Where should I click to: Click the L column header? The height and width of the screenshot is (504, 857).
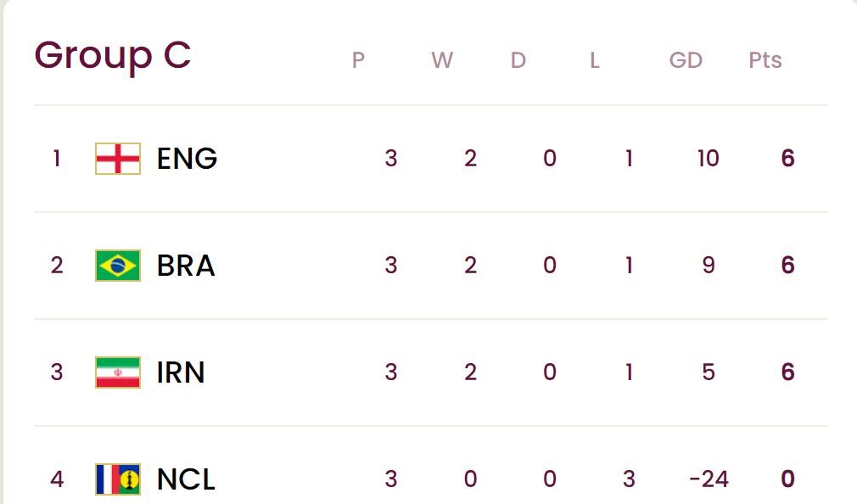coord(595,60)
